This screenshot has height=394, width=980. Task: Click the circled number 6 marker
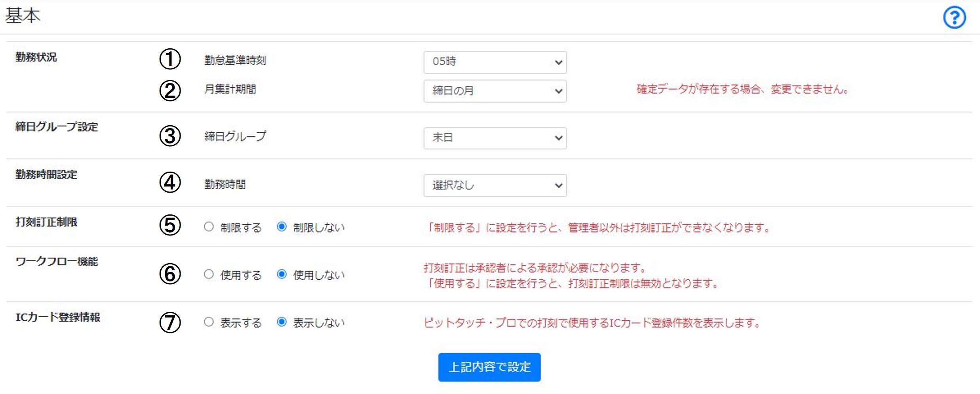click(170, 274)
